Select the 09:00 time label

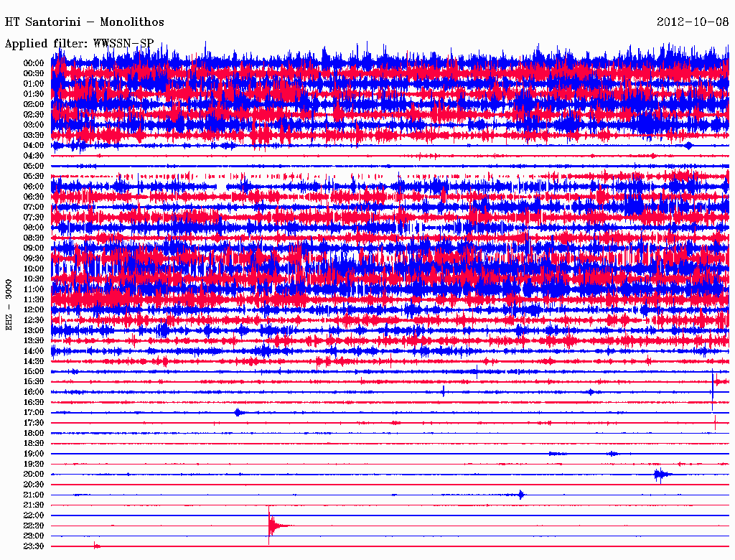(34, 248)
